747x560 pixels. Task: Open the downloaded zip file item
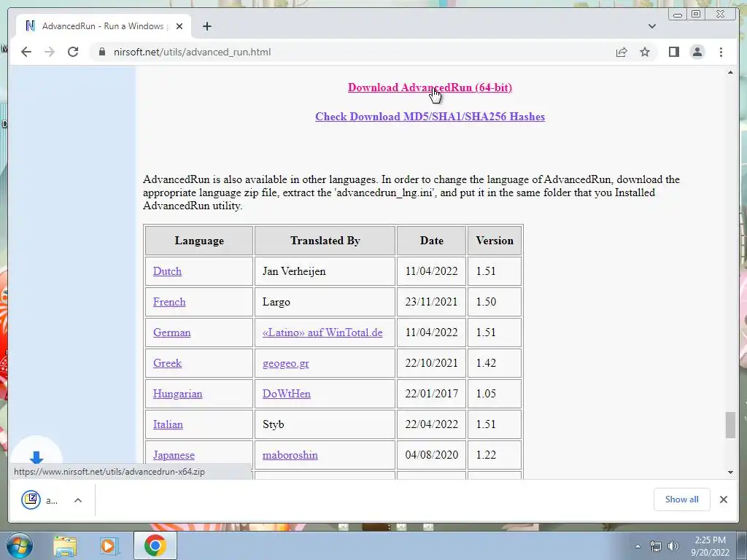pos(40,500)
